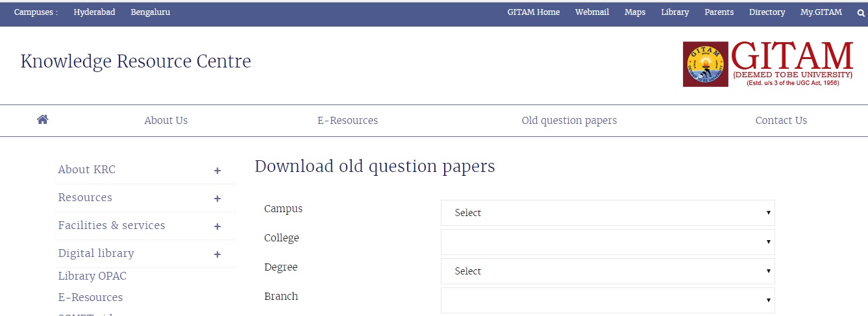Click the Branch field label
Viewport: 868px width, 316px height.
coord(281,296)
